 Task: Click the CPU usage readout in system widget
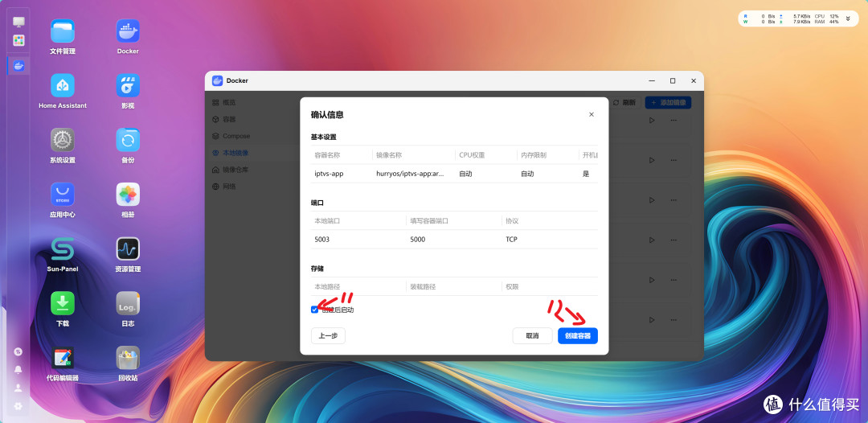coord(827,16)
